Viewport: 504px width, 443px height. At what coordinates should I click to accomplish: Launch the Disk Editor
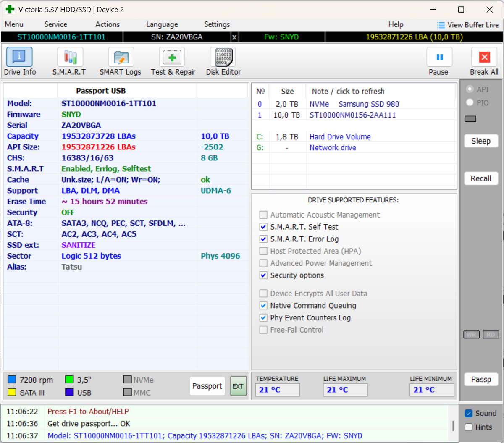coord(223,61)
